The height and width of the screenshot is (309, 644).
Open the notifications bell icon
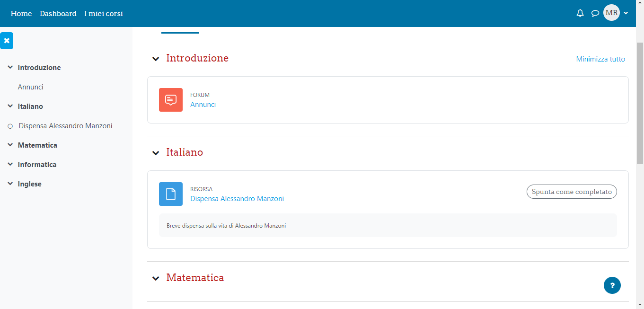tap(580, 13)
